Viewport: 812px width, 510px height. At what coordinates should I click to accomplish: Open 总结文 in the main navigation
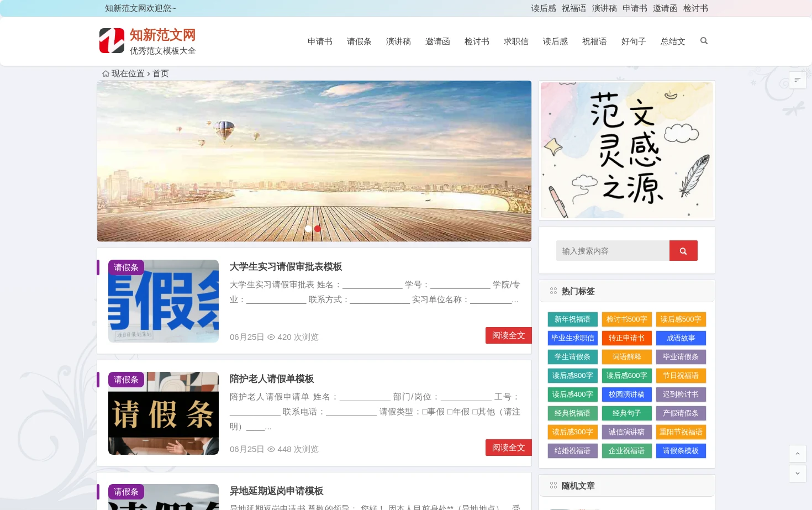(673, 41)
